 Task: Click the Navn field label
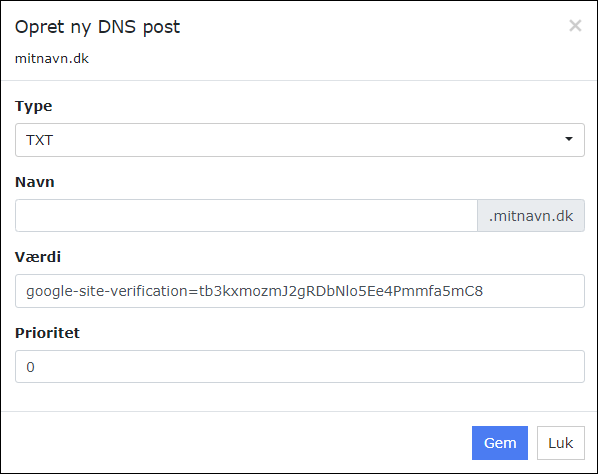pyautogui.click(x=35, y=182)
